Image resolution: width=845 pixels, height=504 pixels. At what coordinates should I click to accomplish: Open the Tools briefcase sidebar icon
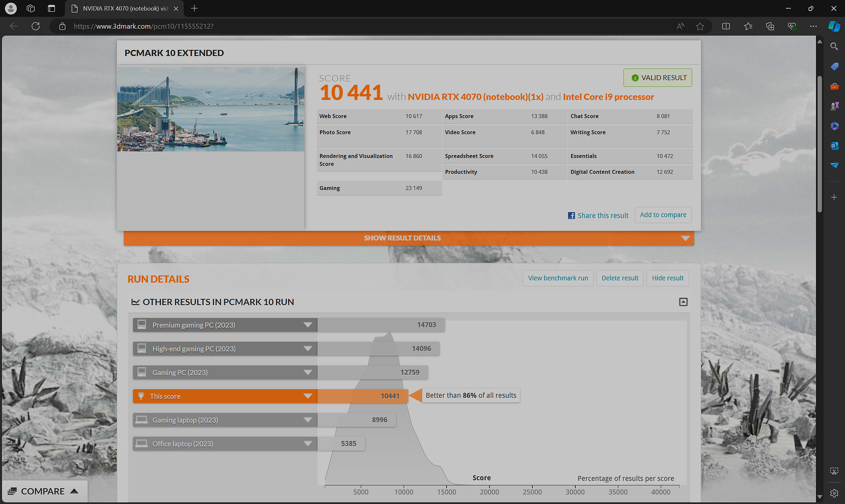click(x=834, y=86)
